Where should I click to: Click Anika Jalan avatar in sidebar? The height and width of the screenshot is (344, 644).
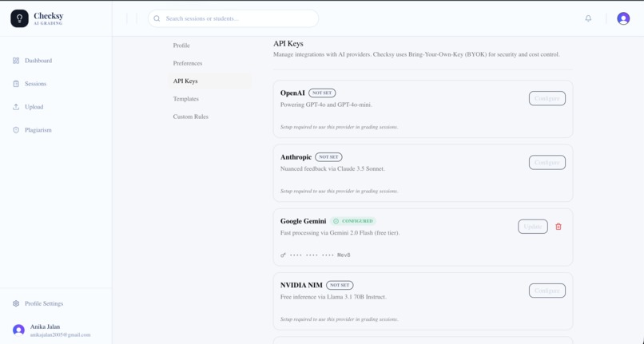(x=18, y=330)
